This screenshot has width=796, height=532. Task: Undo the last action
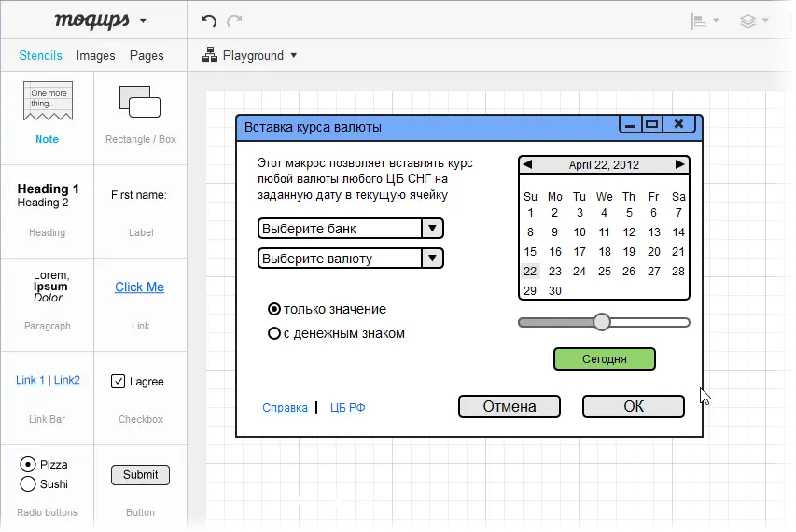pyautogui.click(x=209, y=21)
